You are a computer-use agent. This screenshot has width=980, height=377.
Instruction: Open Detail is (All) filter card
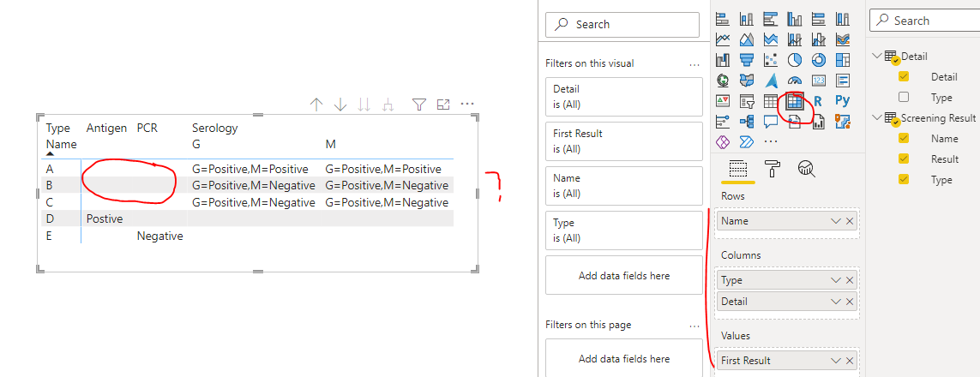pos(625,97)
